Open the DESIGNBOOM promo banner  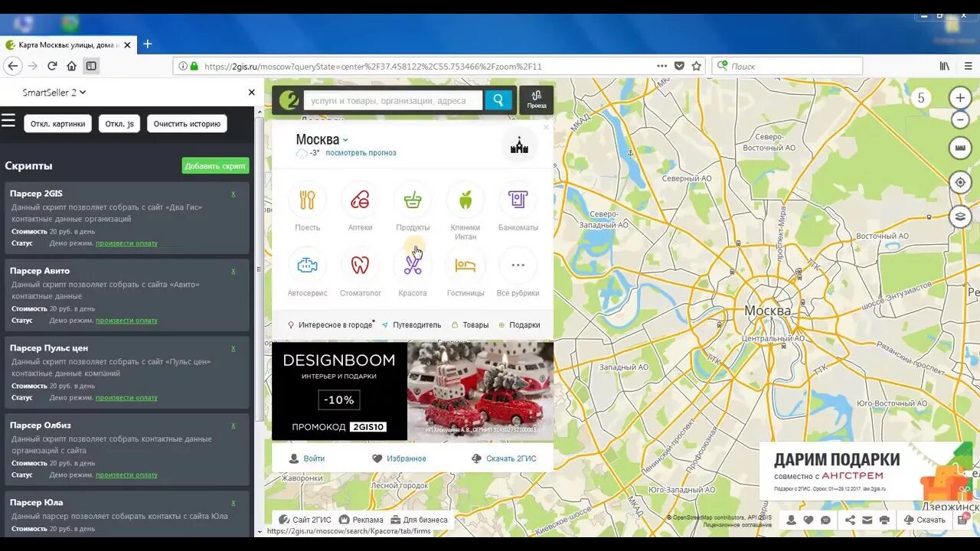tap(413, 391)
